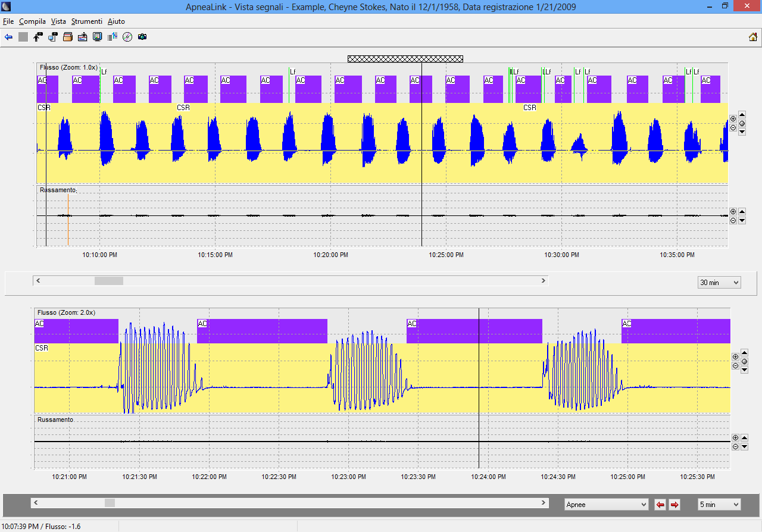762x532 pixels.
Task: Shift upper Flusso trace down
Action: click(x=742, y=132)
